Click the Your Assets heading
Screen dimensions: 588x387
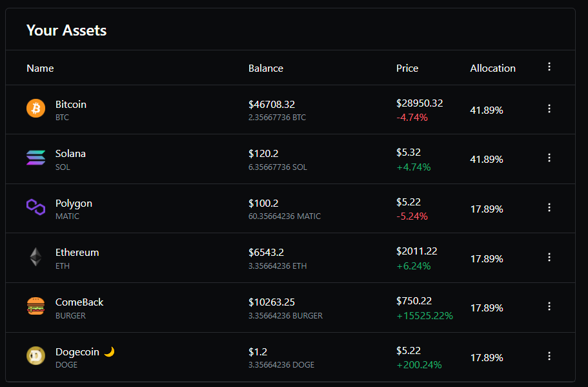tap(66, 30)
